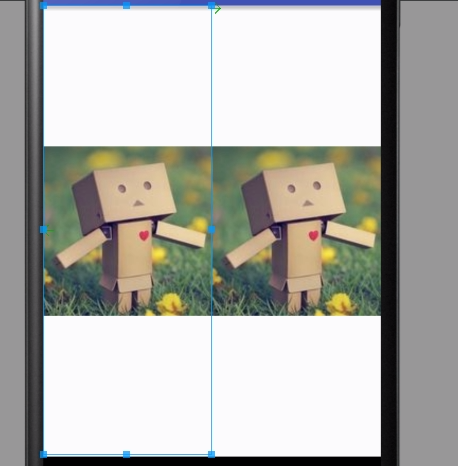The width and height of the screenshot is (458, 466).
Task: Click the red heart on left robot
Action: click(x=144, y=236)
